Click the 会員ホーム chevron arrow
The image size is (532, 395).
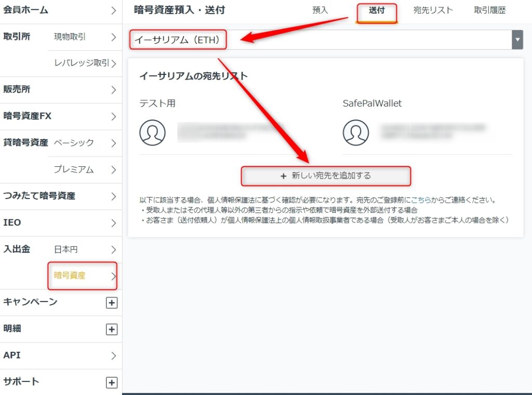tap(113, 10)
